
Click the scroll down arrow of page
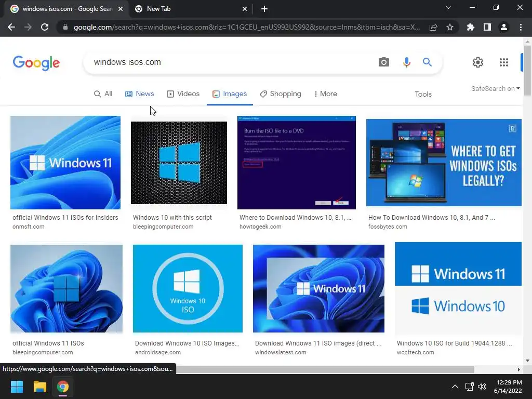click(x=527, y=361)
